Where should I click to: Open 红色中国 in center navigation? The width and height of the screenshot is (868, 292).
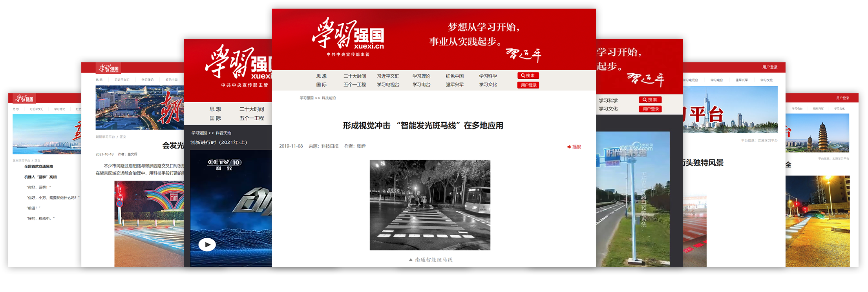pyautogui.click(x=455, y=76)
